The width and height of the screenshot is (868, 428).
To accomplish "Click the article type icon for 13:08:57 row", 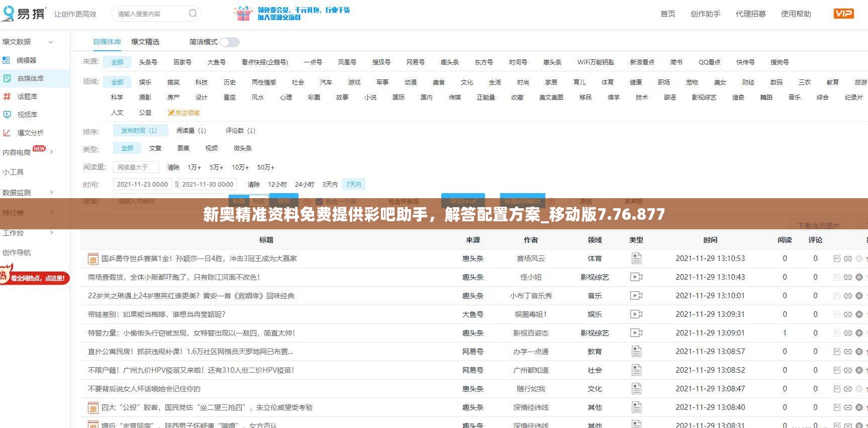I will pos(636,352).
